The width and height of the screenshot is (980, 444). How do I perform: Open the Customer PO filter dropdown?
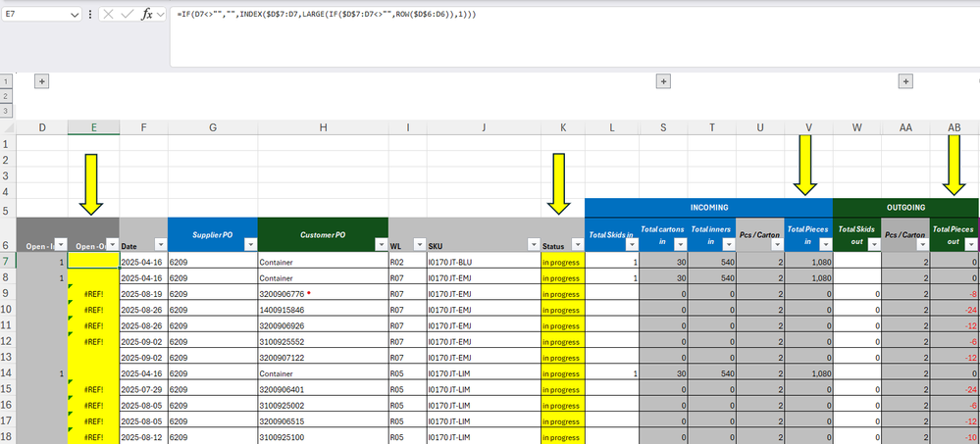(x=381, y=244)
